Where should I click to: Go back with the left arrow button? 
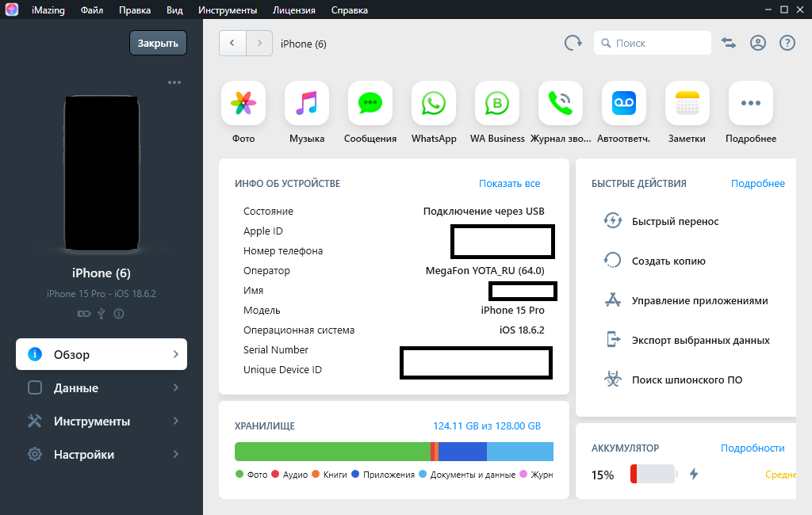click(x=232, y=43)
